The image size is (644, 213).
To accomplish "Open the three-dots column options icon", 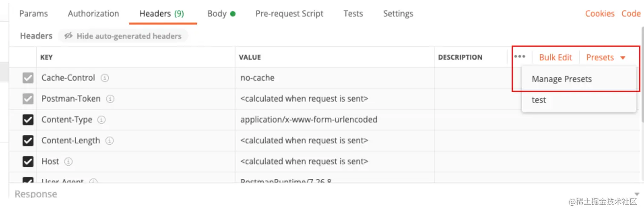I will point(520,57).
